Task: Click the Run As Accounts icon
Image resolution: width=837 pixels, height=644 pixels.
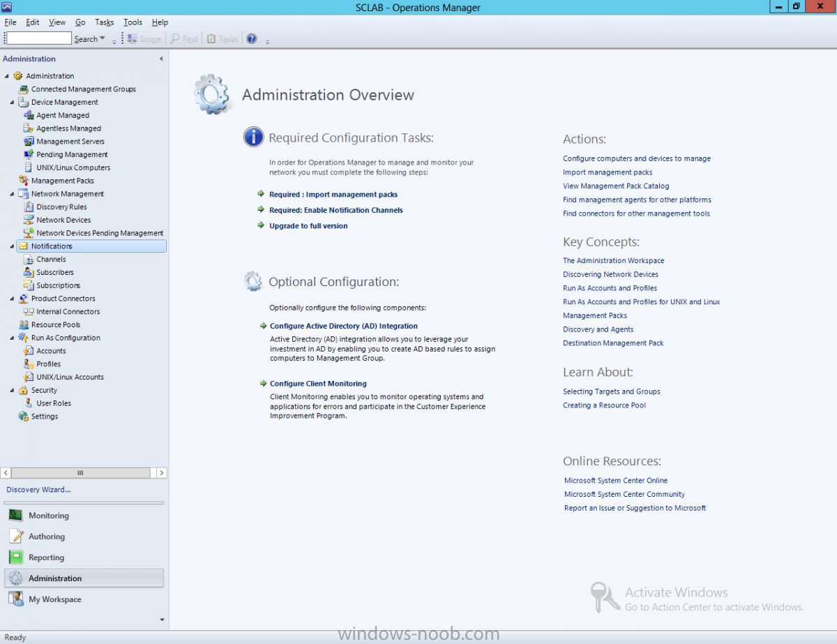Action: pos(29,351)
